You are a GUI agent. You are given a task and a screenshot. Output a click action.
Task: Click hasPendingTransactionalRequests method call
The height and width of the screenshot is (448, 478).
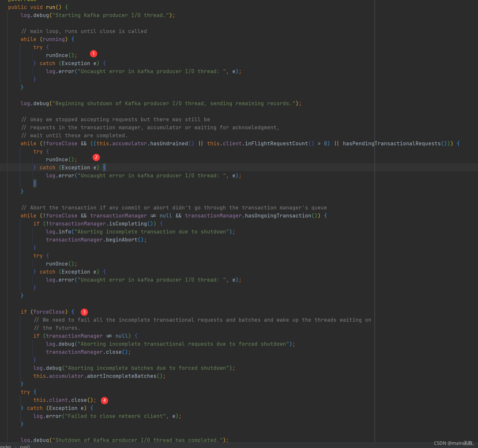click(391, 144)
